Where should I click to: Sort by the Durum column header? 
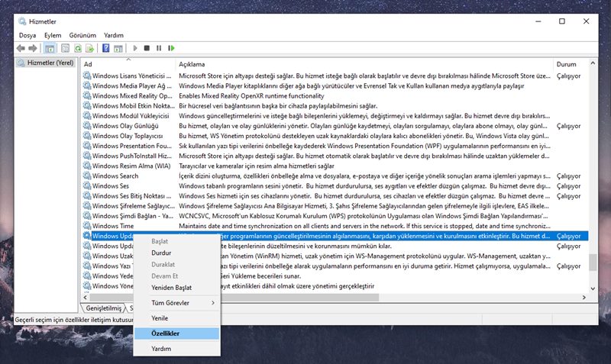(x=571, y=64)
